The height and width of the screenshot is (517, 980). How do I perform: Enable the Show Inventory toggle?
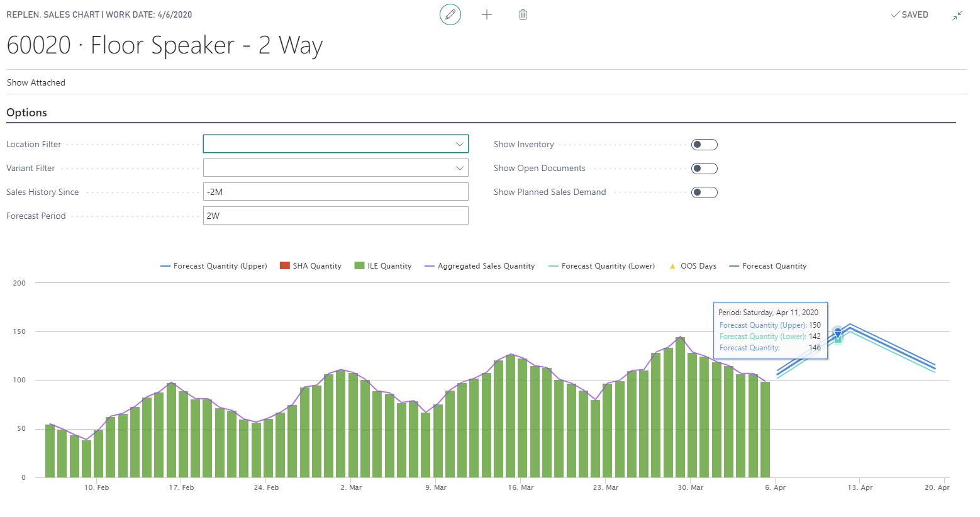704,145
